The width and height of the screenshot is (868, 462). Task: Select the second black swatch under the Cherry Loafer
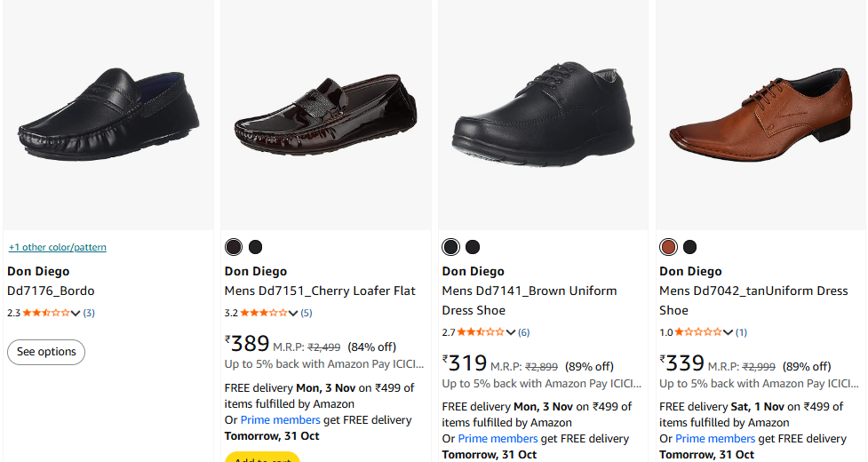coord(255,247)
